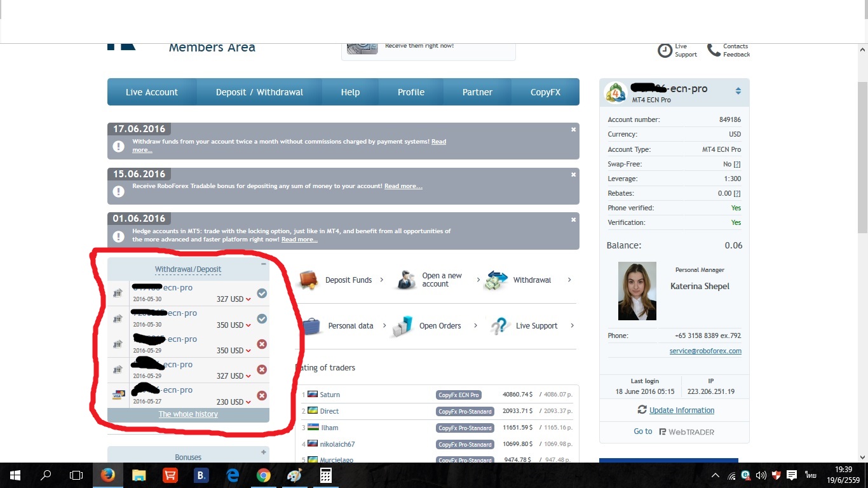The image size is (868, 488).
Task: Click the Open a new account icon
Action: click(x=405, y=280)
